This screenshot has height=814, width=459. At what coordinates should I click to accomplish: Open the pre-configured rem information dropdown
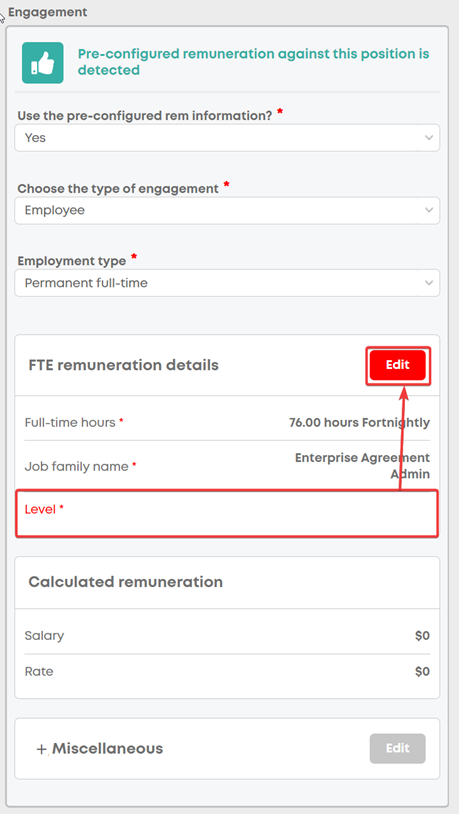click(227, 138)
